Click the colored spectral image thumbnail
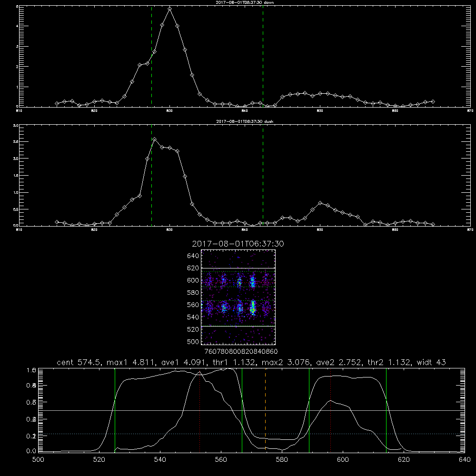Screen dimensions: 476x476 pos(238,297)
